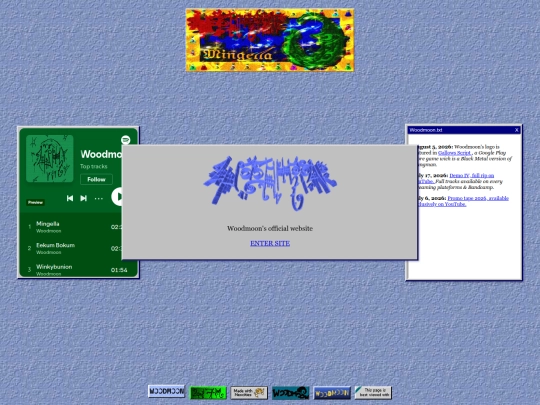
Task: Click the Mingella banner image at top
Action: (270, 40)
